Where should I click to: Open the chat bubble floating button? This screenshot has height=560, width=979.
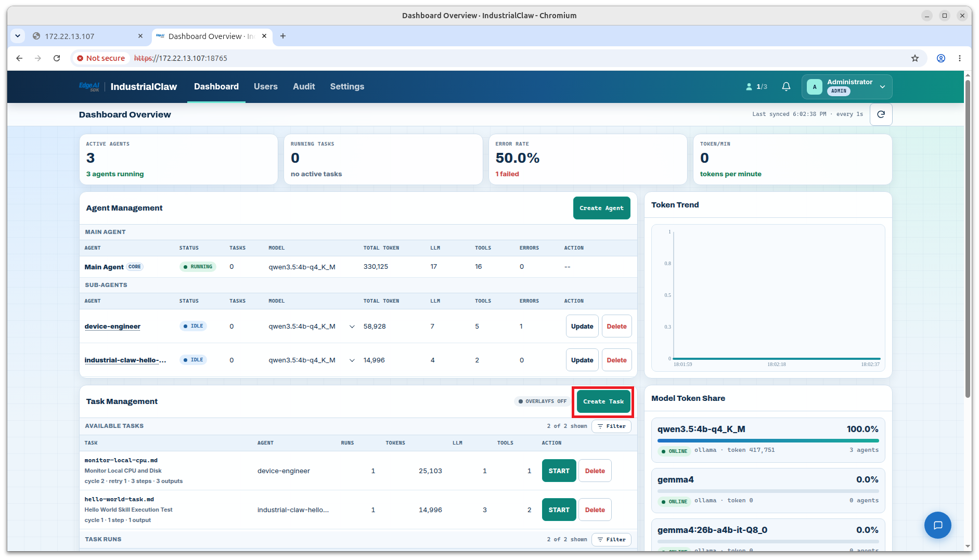click(937, 525)
